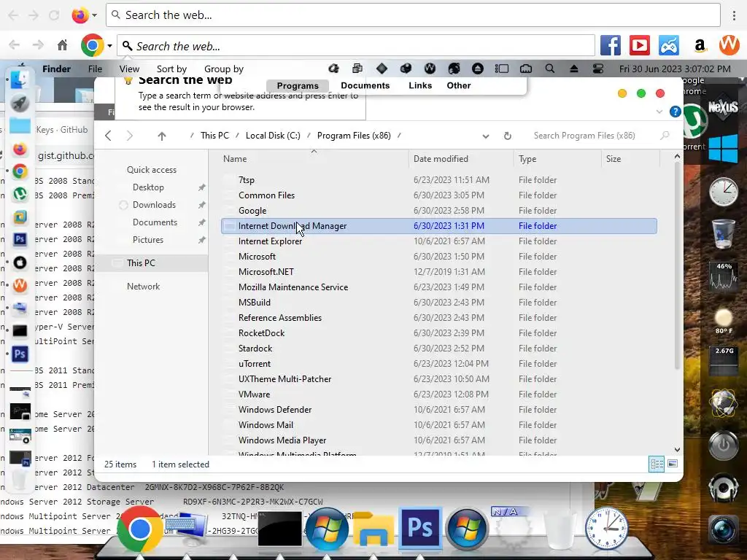
Task: Click Local Disk (C:) in breadcrumb
Action: [x=273, y=135]
